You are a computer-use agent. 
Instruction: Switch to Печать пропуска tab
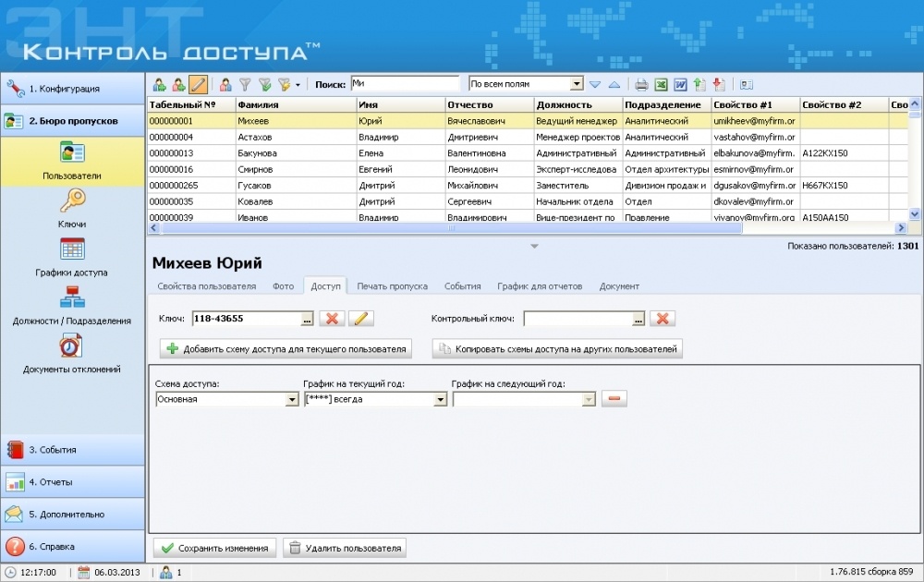click(x=392, y=286)
